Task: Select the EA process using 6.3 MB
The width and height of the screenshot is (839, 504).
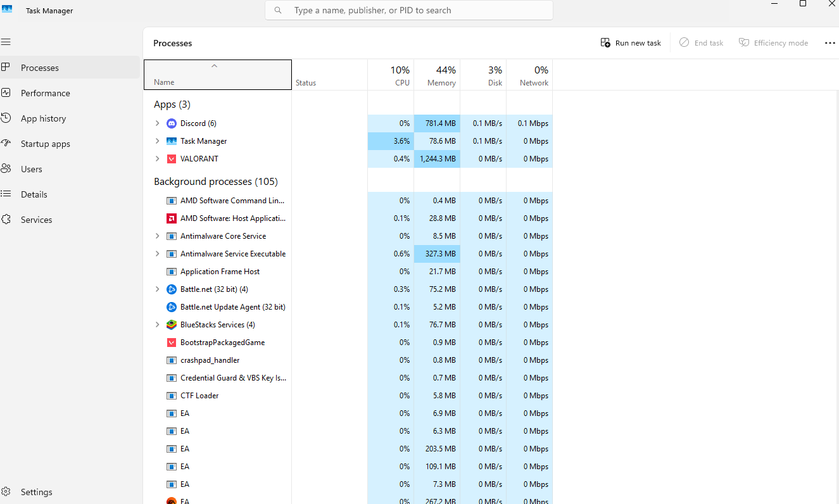Action: pos(348,431)
